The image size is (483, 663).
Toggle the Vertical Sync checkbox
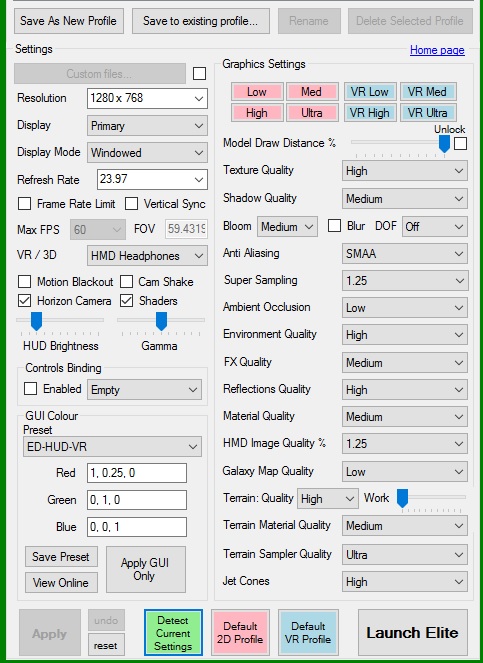point(132,204)
